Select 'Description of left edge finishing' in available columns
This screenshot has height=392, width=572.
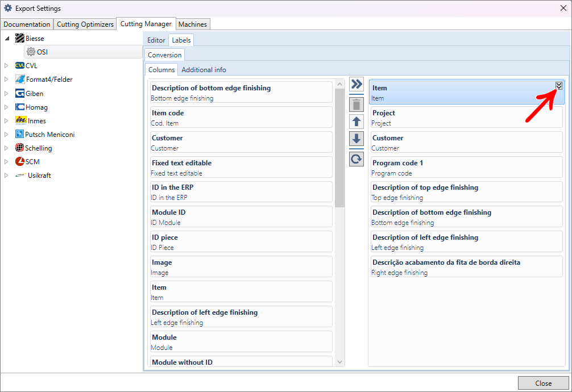coord(241,317)
